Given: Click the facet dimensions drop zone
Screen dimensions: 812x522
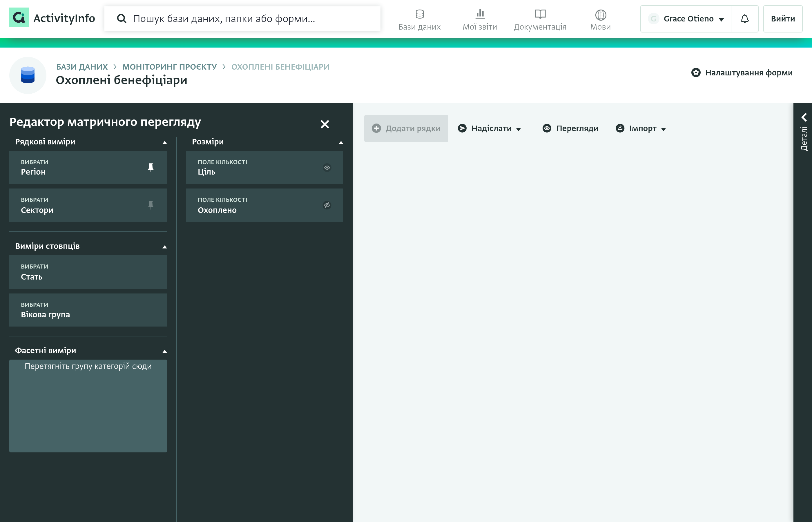Looking at the screenshot, I should click(x=88, y=406).
